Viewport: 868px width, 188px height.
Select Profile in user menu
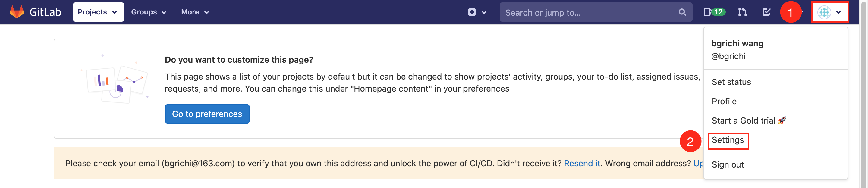[724, 102]
